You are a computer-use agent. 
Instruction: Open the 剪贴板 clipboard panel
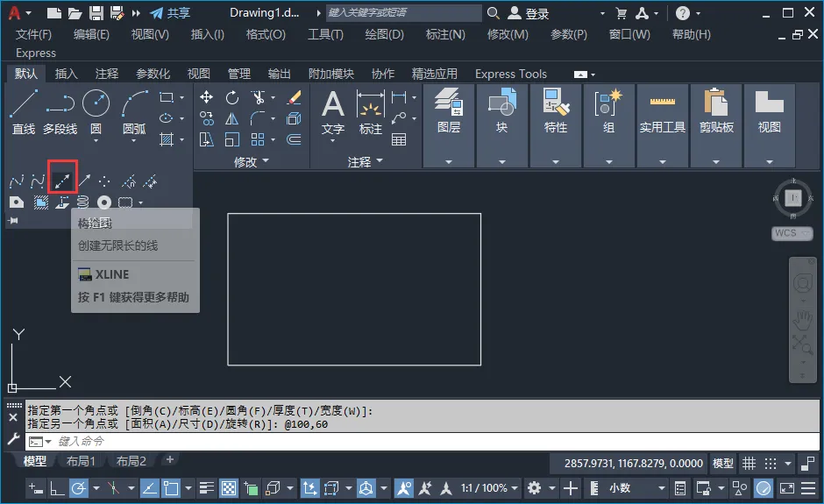pyautogui.click(x=716, y=126)
